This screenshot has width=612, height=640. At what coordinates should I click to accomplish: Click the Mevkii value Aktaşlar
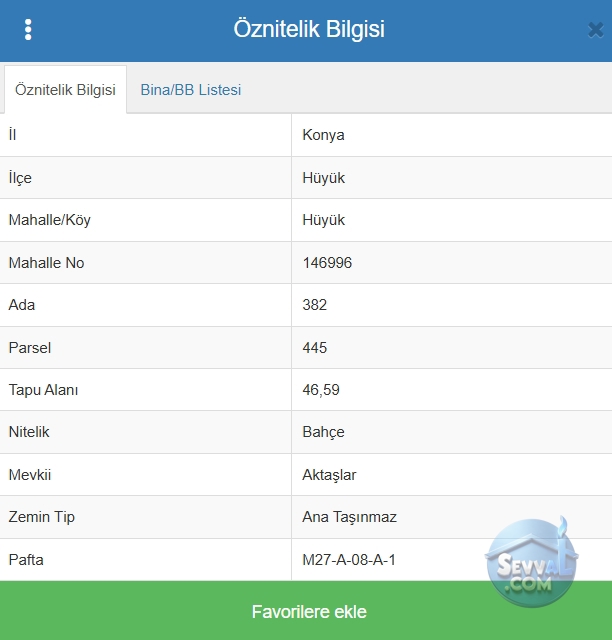tap(329, 475)
